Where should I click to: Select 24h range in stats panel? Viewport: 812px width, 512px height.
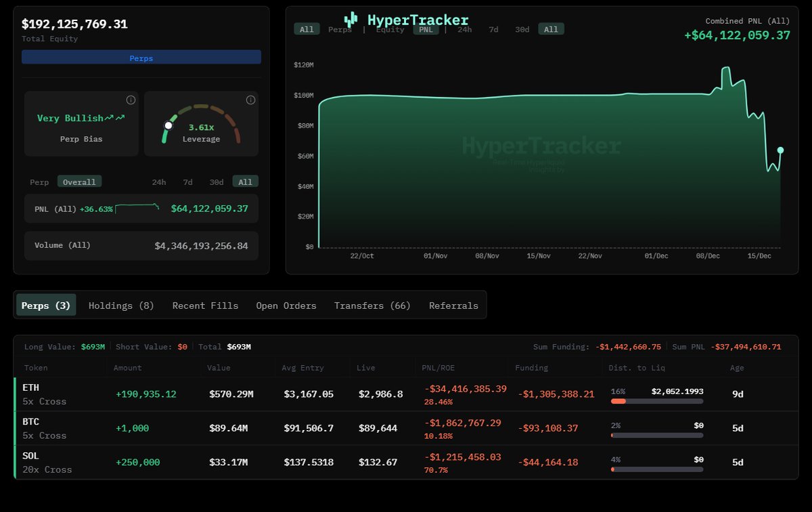[159, 182]
